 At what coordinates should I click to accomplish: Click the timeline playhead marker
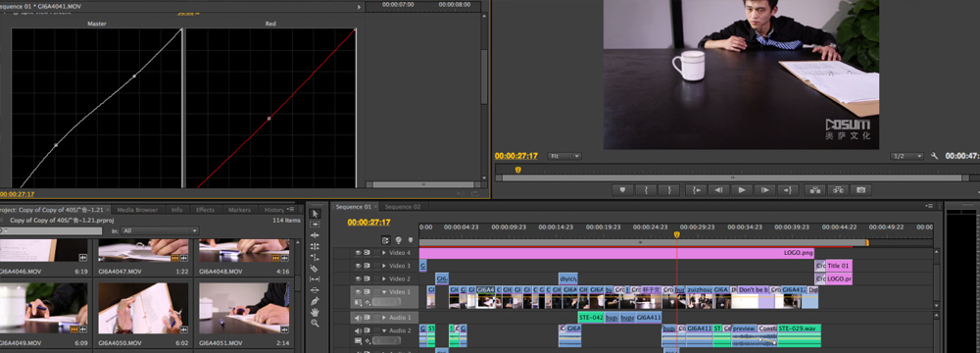pyautogui.click(x=676, y=234)
